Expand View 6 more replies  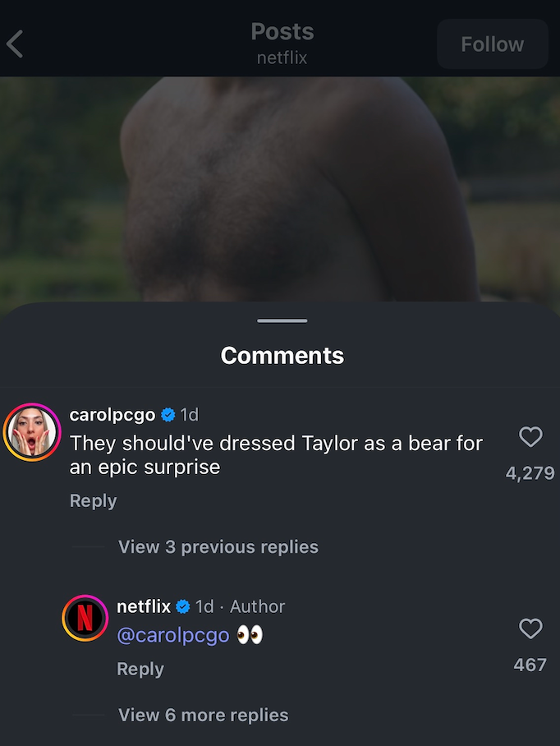coord(203,715)
